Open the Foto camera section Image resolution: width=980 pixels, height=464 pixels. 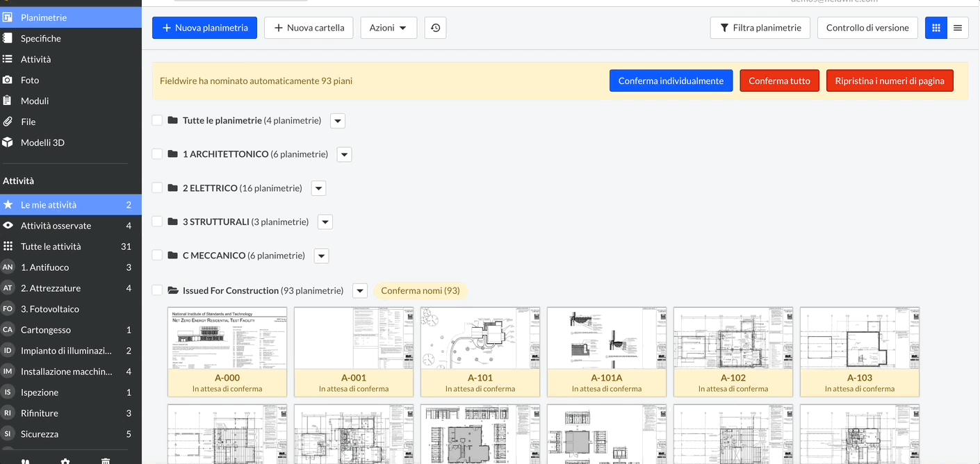(30, 80)
